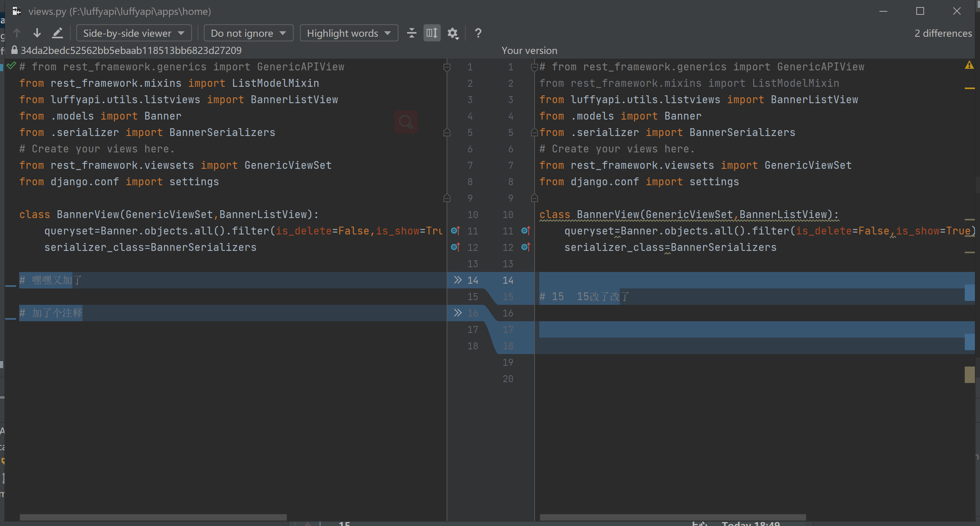The image size is (980, 526).
Task: Click yellow stripe marker on error stripe
Action: (969, 88)
